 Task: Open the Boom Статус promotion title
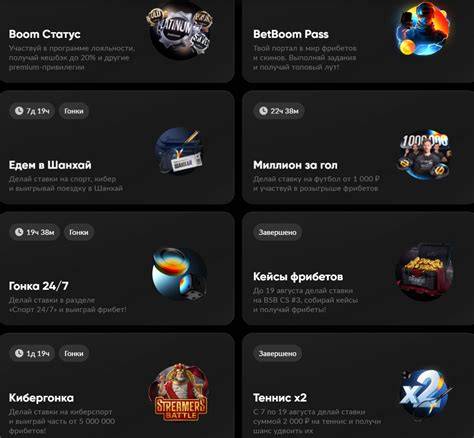click(45, 34)
